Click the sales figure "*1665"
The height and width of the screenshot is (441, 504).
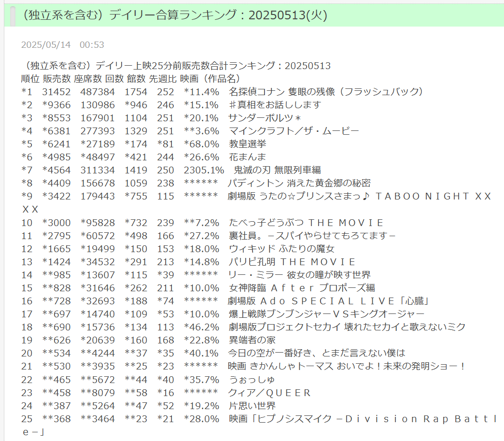[56, 249]
